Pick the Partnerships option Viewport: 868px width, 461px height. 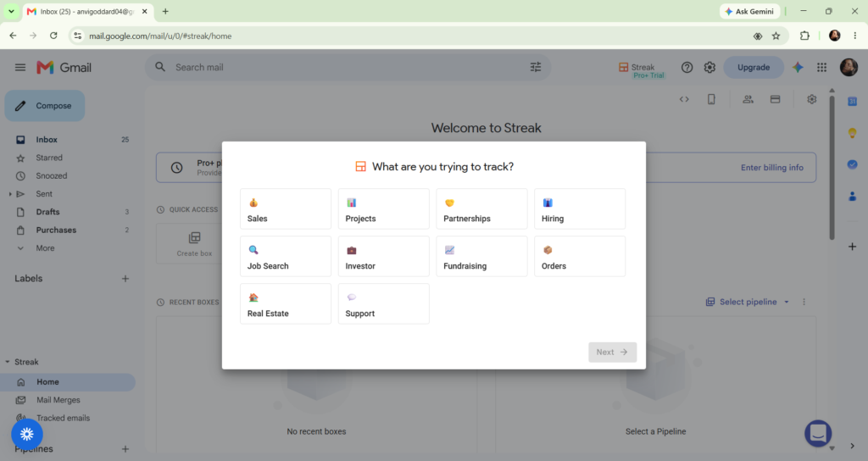(x=481, y=208)
